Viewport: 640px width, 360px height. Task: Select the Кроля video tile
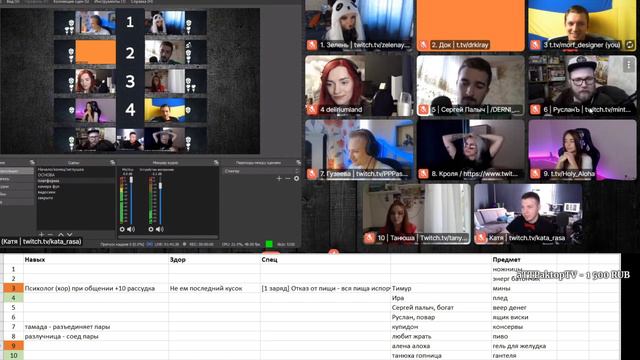tap(470, 150)
